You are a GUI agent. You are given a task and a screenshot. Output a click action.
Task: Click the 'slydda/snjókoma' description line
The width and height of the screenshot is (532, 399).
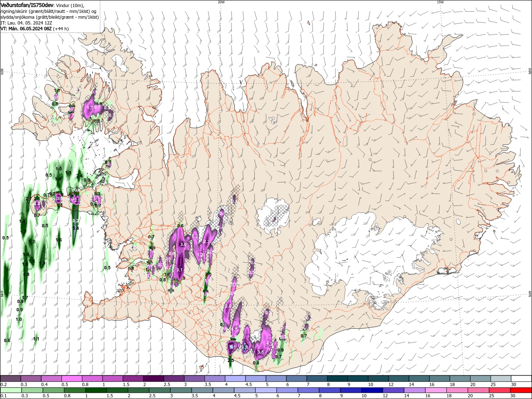[49, 17]
